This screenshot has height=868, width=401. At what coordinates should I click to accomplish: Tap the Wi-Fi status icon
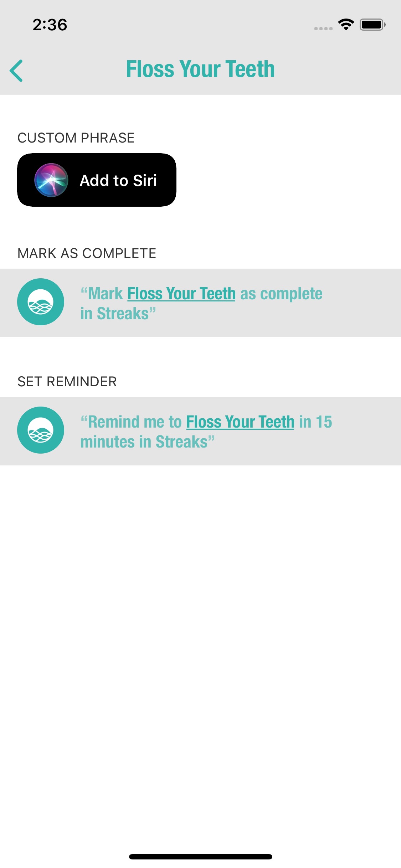coord(346,25)
